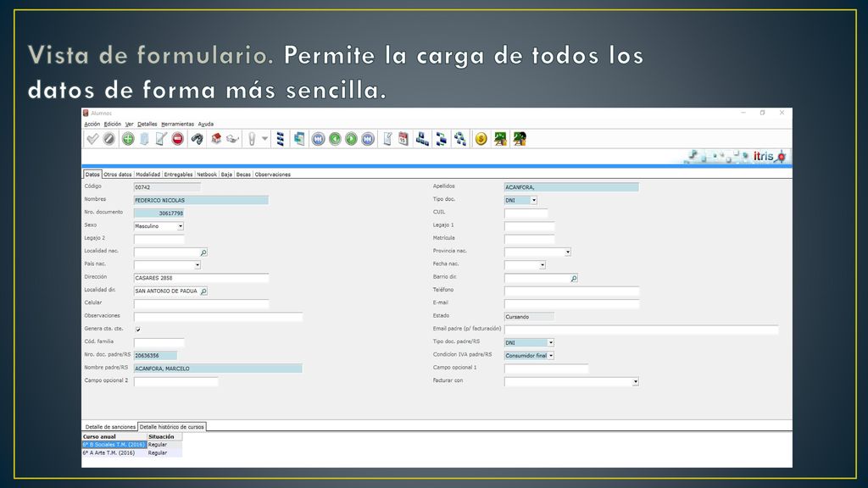Go to next record green arrow
This screenshot has height=488, width=868.
pos(351,139)
